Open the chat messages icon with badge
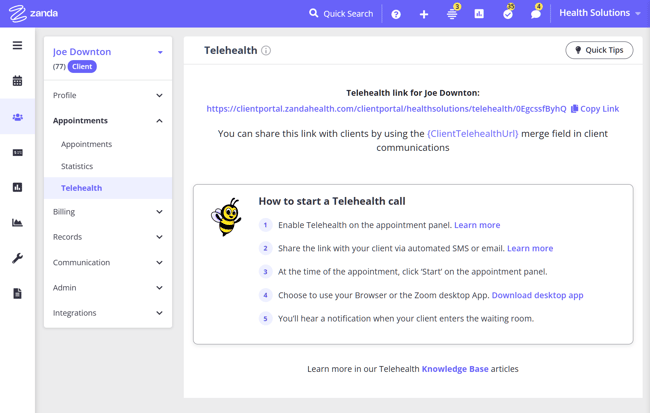This screenshot has height=413, width=650. [535, 14]
